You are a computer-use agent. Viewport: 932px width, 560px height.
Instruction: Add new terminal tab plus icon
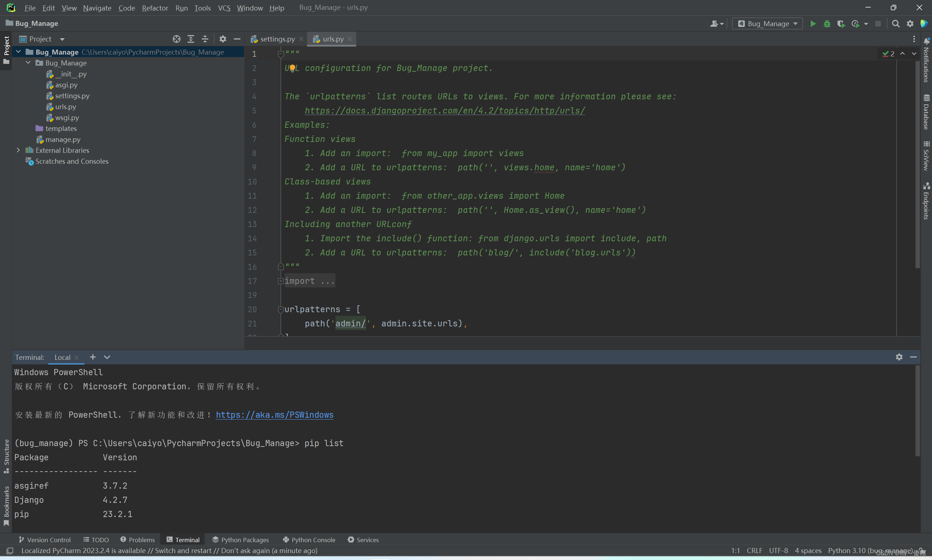(93, 357)
